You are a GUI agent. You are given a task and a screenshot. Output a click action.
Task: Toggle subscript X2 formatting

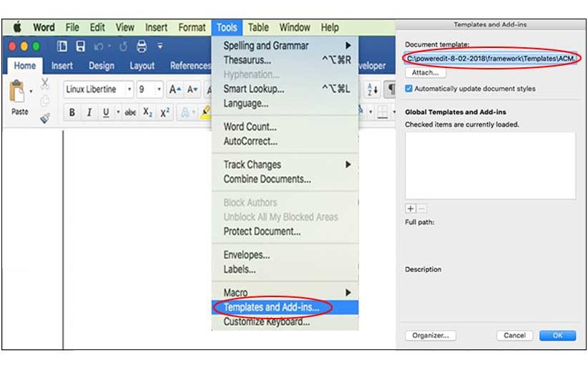148,112
